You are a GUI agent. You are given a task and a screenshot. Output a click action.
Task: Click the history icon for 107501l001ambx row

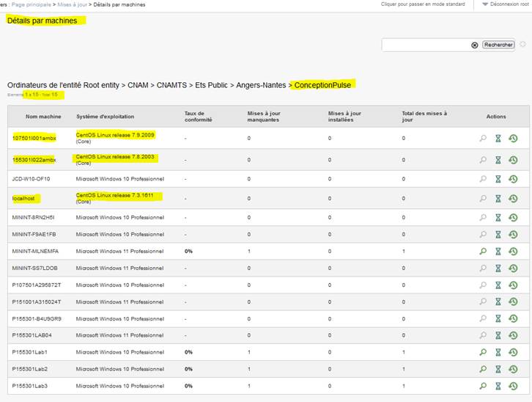(x=513, y=139)
